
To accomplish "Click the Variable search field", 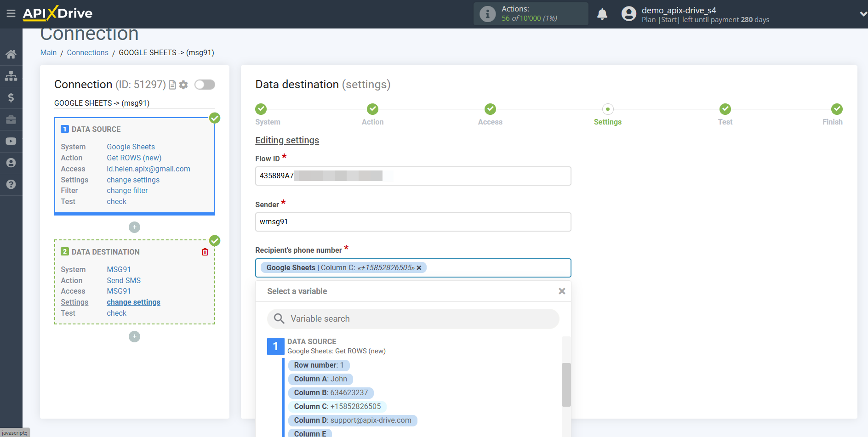I will pyautogui.click(x=413, y=319).
